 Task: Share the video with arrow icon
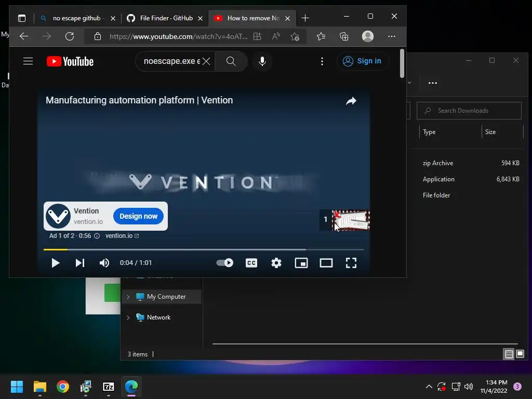tap(351, 101)
